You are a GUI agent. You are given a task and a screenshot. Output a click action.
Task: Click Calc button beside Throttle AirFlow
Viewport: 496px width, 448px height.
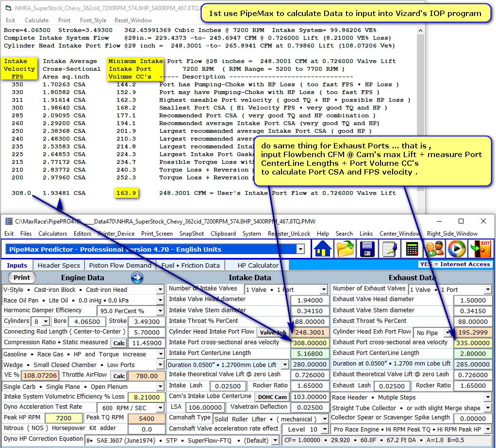(119, 376)
